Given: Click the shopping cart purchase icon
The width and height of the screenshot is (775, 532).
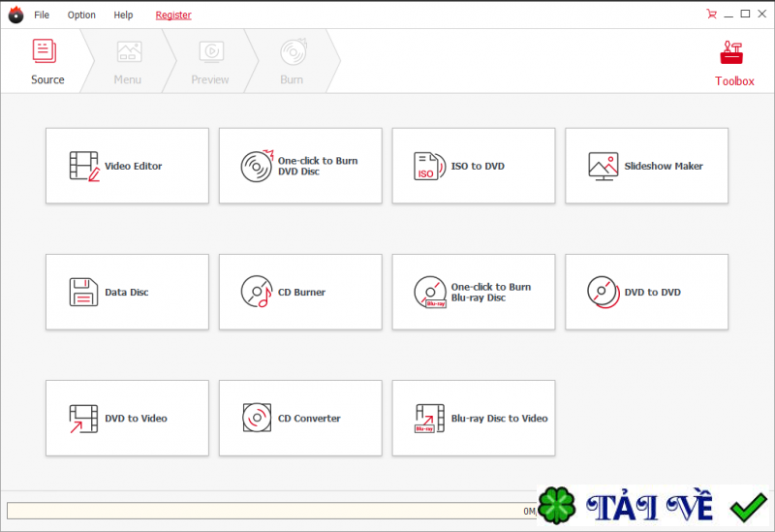Looking at the screenshot, I should 711,14.
